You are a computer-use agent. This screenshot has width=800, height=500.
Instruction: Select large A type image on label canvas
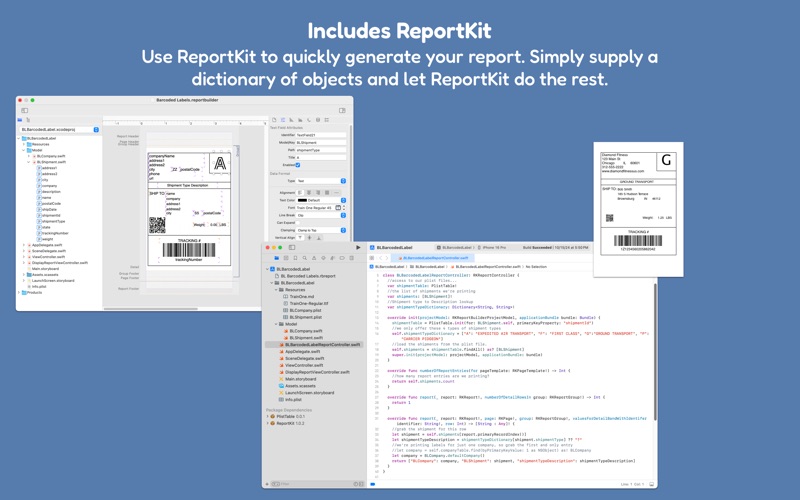(x=220, y=164)
